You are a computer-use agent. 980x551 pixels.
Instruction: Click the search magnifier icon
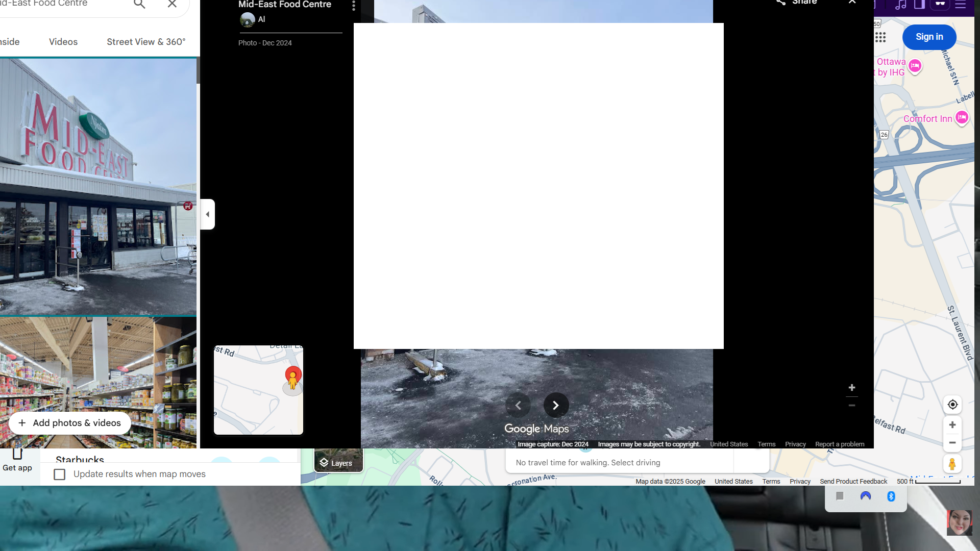tap(139, 5)
